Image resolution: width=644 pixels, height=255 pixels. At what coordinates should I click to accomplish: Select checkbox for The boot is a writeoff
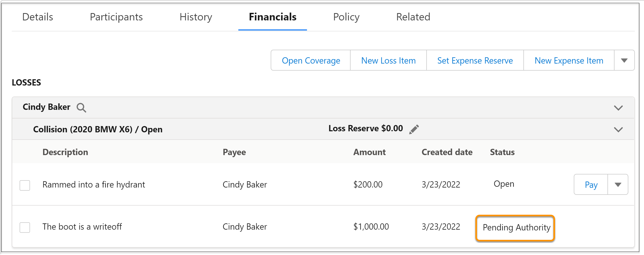point(25,227)
